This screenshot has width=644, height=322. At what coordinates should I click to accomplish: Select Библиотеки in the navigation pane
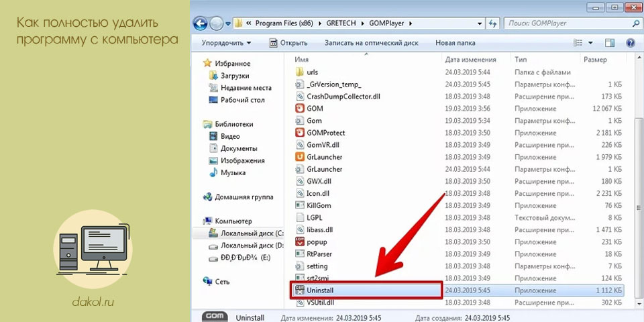pos(228,124)
